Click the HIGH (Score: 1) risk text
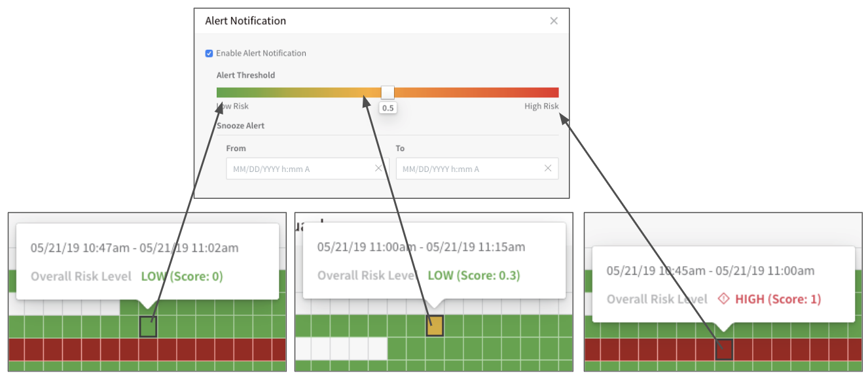This screenshot has width=868, height=378. click(778, 300)
